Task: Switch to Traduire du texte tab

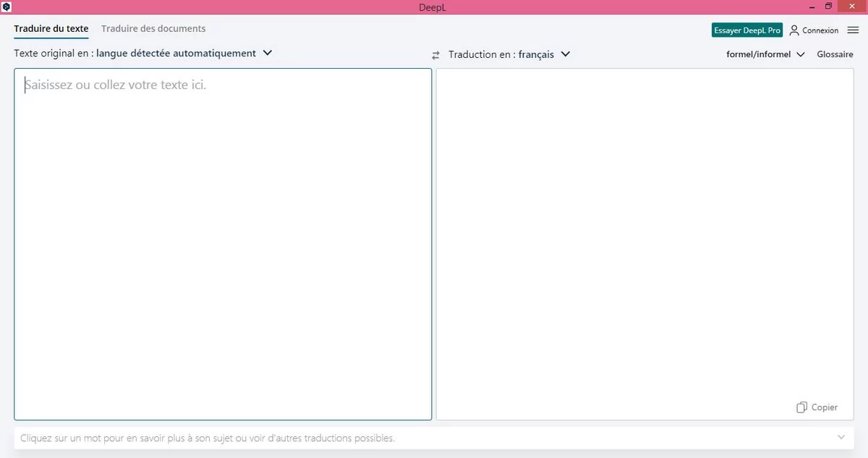Action: pyautogui.click(x=51, y=29)
